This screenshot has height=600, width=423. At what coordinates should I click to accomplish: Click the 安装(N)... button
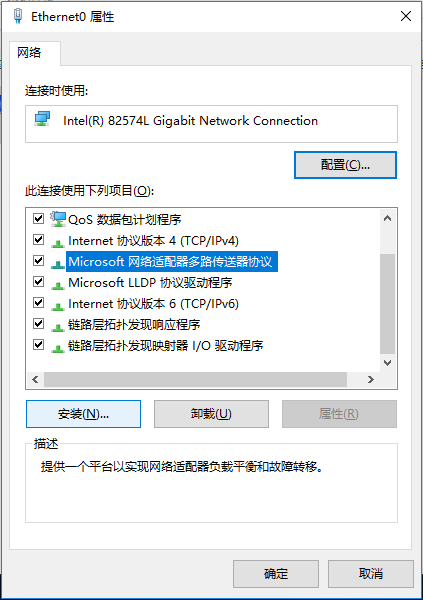(x=83, y=414)
